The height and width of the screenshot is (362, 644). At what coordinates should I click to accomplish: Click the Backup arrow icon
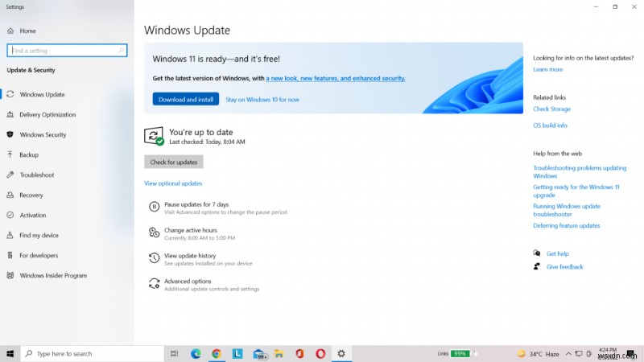10,154
